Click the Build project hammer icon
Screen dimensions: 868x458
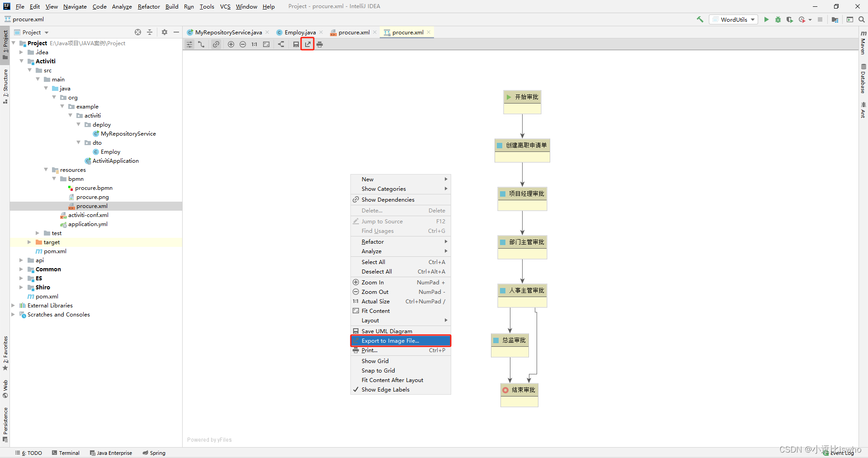click(x=700, y=19)
